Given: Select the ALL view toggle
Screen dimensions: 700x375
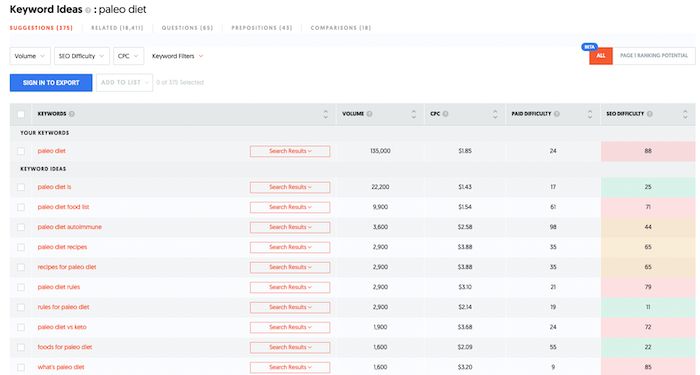Looking at the screenshot, I should coord(601,56).
